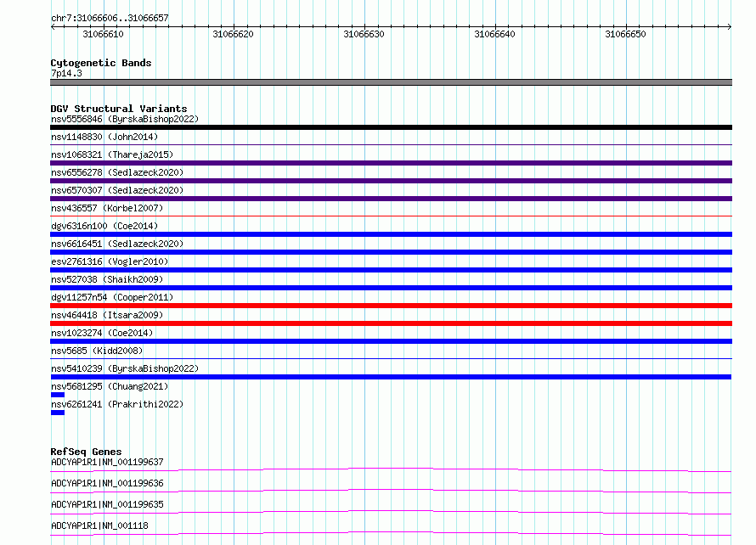The image size is (756, 545).
Task: Click the blue bar under nsv1023274
Action: (x=391, y=341)
